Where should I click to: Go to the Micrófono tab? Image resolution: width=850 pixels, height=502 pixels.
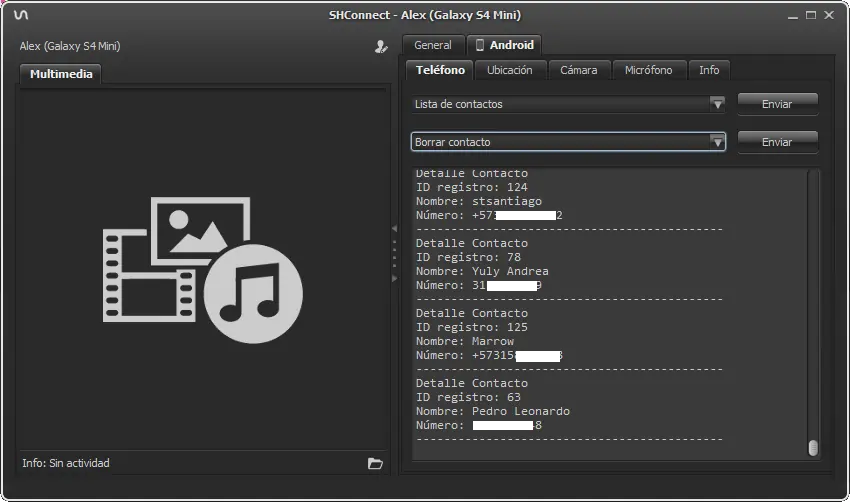pyautogui.click(x=648, y=70)
